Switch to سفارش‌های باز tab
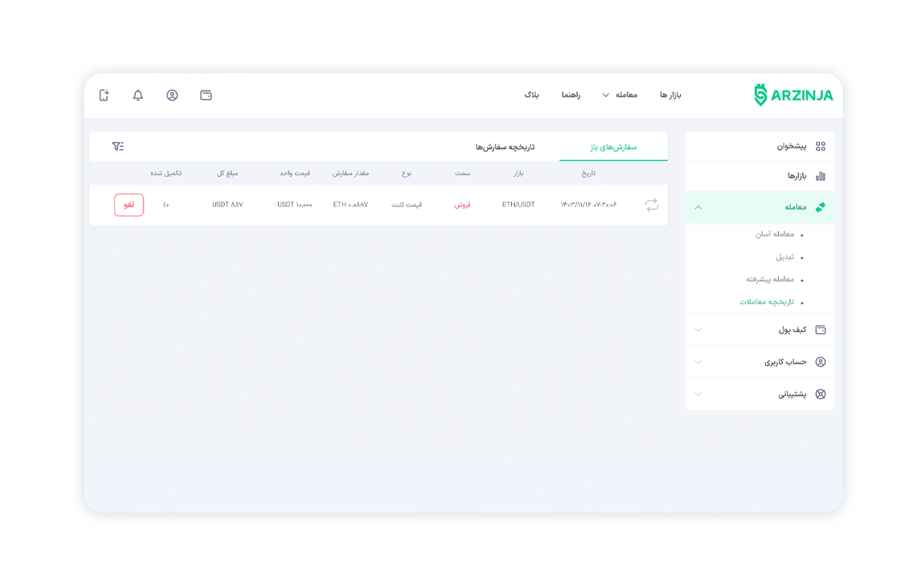 (x=614, y=147)
